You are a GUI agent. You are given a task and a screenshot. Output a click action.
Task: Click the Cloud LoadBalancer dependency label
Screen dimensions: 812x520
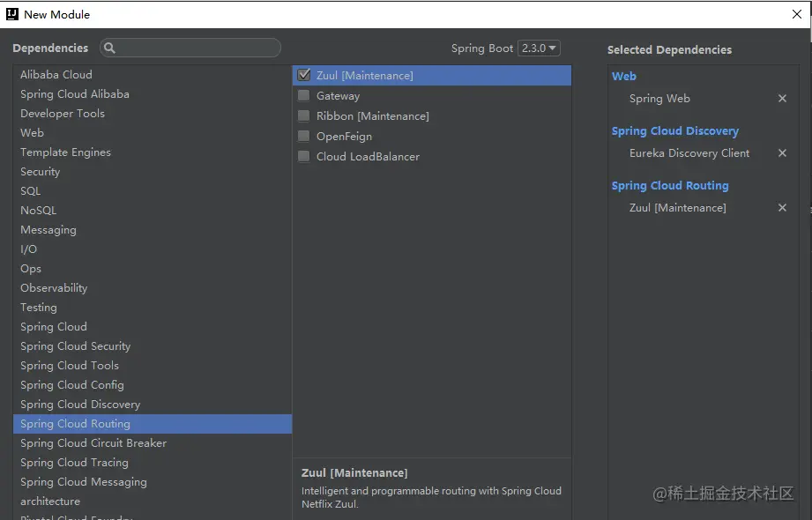(369, 156)
